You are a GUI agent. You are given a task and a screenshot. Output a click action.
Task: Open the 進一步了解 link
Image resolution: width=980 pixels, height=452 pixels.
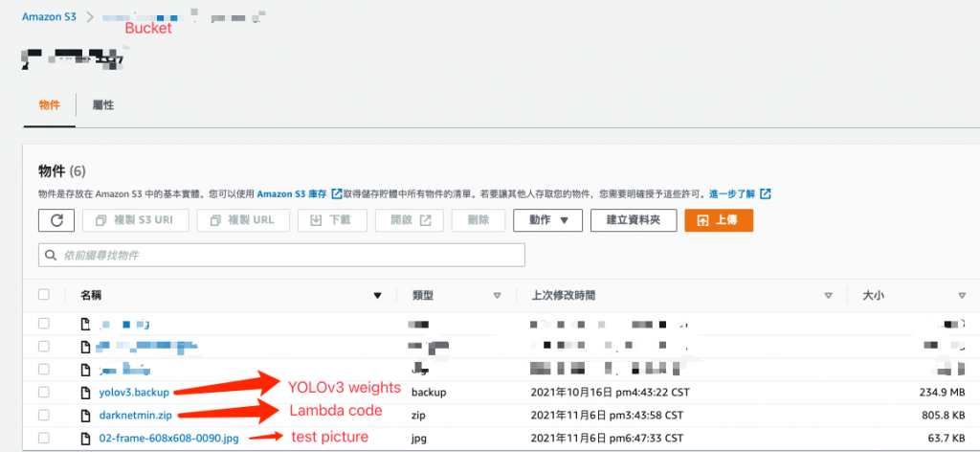tap(733, 193)
